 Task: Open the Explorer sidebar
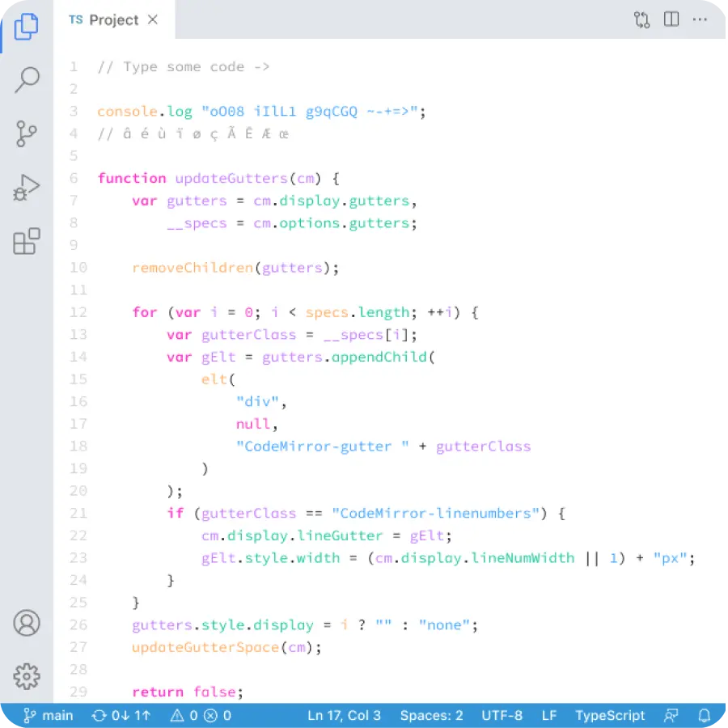[x=27, y=27]
